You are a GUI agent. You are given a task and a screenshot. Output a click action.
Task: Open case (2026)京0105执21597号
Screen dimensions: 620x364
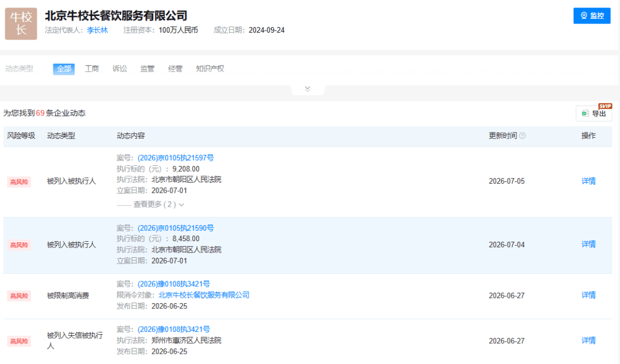[x=176, y=158]
